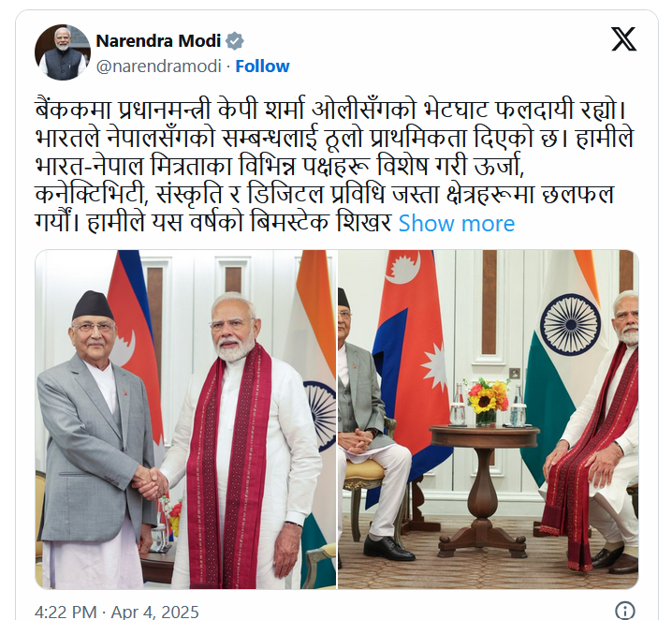
Task: Open Narendra Modi's profile avatar
Action: point(63,52)
